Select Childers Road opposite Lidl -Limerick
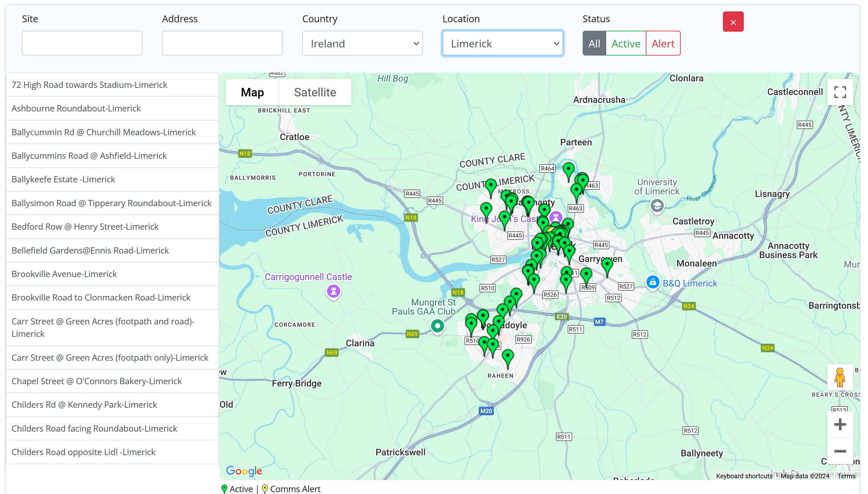This screenshot has height=494, width=868. pyautogui.click(x=112, y=452)
